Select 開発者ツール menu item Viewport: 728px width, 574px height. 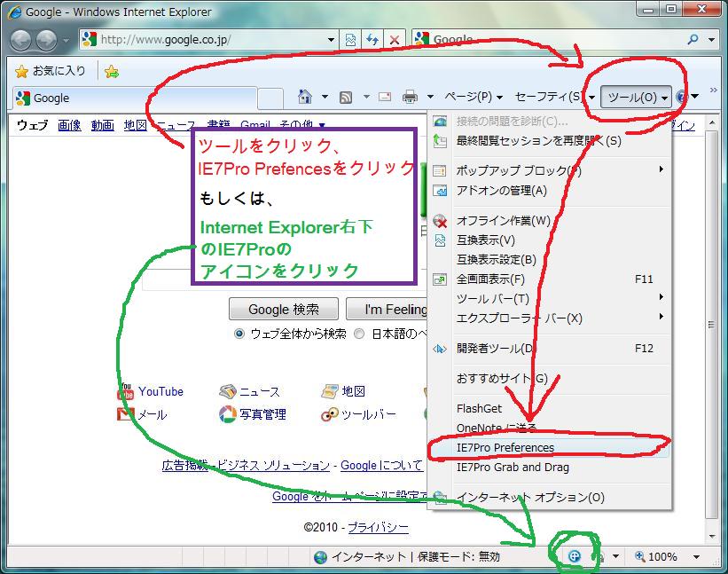548,349
